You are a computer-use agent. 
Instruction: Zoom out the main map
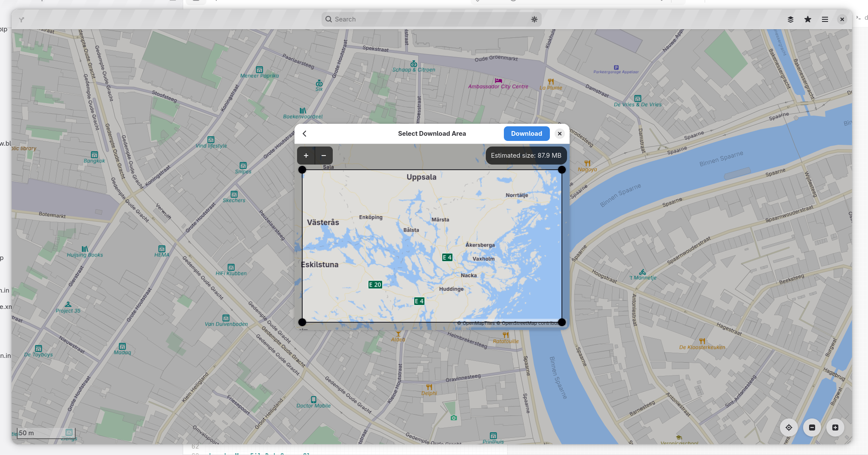click(x=812, y=428)
